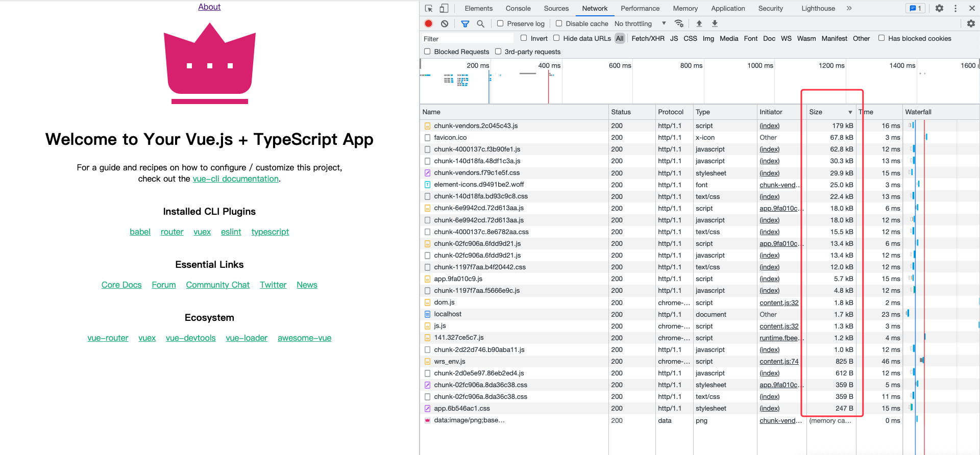Viewport: 980px width, 455px height.
Task: Open the Community Chat link
Action: click(218, 285)
